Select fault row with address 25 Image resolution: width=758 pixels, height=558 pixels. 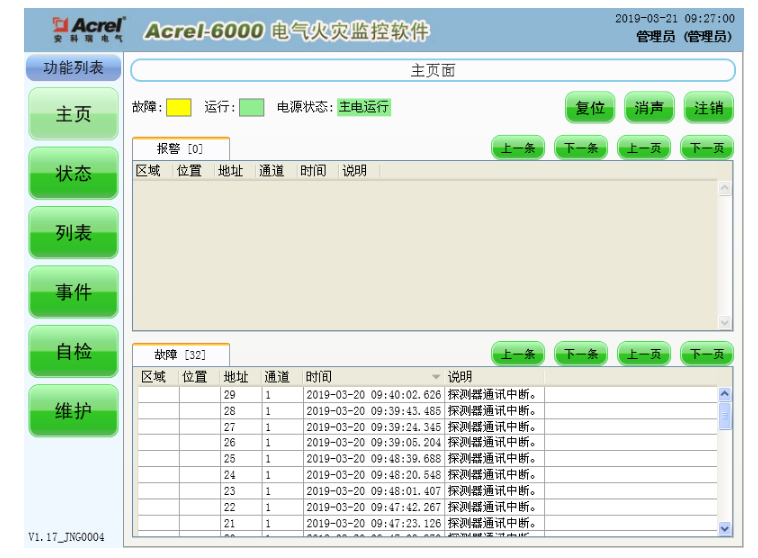(x=427, y=458)
